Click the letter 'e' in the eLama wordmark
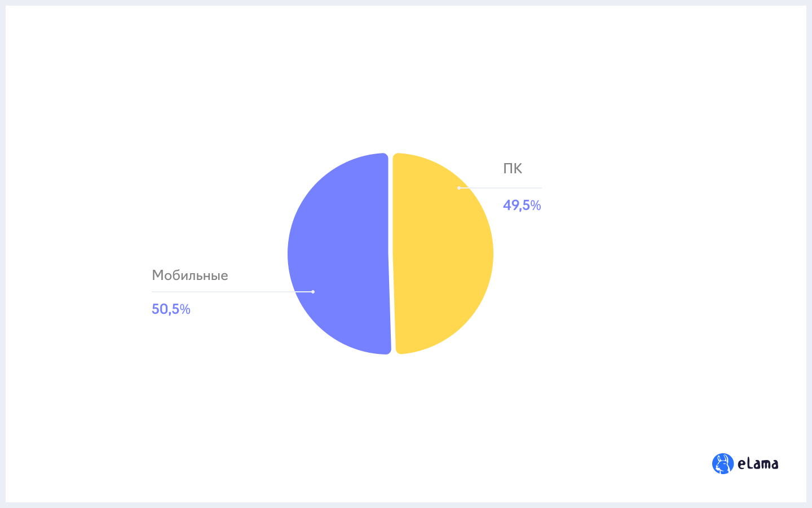Image resolution: width=812 pixels, height=508 pixels. pos(742,466)
